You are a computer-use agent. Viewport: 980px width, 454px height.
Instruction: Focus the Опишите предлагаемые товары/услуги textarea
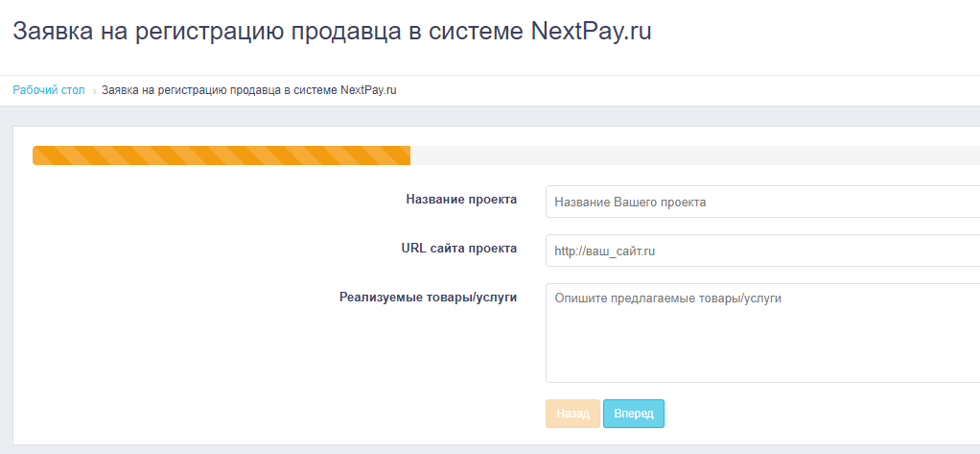[762, 333]
